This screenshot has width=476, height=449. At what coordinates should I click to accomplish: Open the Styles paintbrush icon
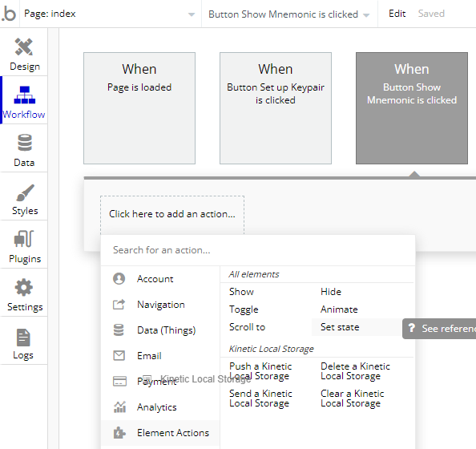tap(25, 192)
